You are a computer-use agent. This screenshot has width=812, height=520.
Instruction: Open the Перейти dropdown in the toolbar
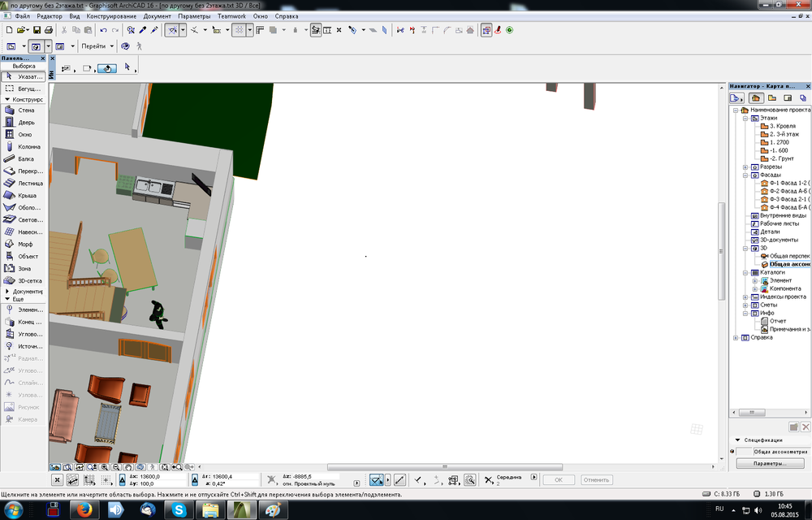click(x=97, y=45)
